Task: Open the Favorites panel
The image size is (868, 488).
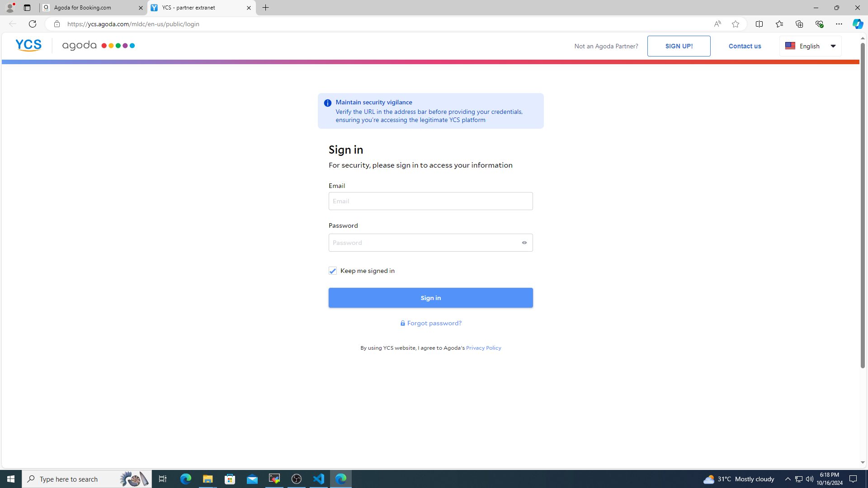Action: click(x=779, y=24)
